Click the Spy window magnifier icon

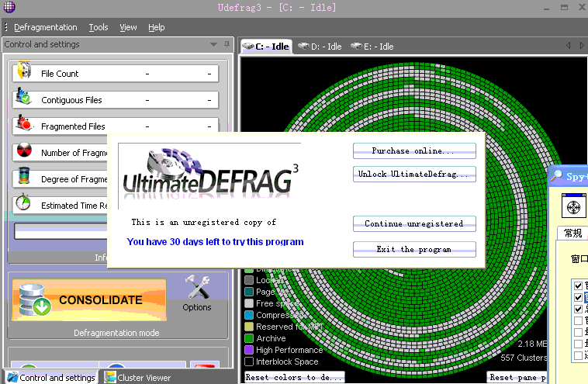556,175
